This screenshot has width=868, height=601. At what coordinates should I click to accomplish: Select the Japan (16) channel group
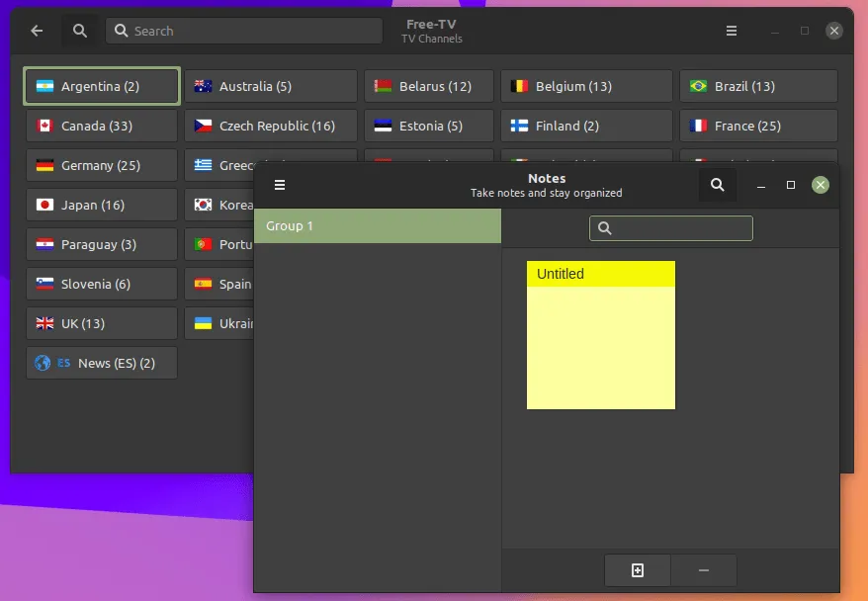pos(102,205)
